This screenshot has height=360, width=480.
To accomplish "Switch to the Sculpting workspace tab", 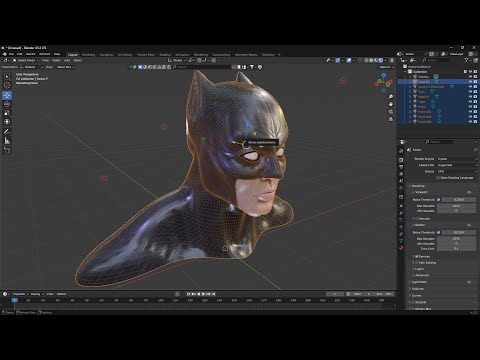I will pyautogui.click(x=106, y=55).
